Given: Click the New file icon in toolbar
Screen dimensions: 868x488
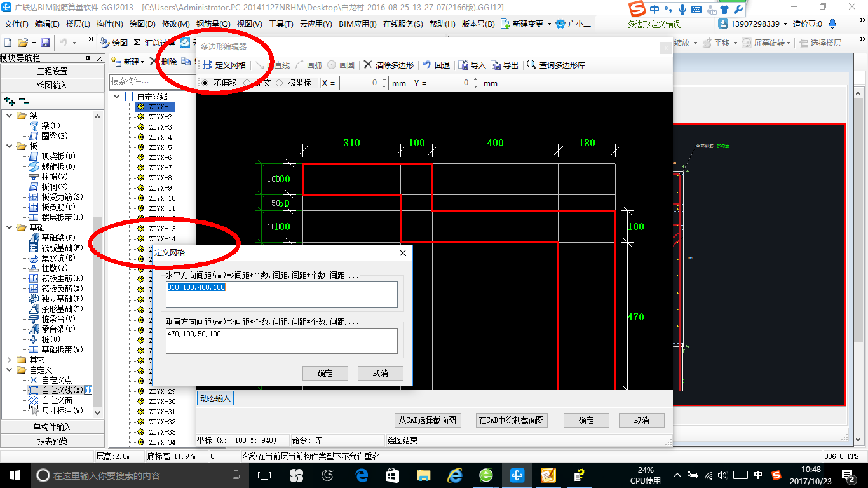Looking at the screenshot, I should click(8, 43).
